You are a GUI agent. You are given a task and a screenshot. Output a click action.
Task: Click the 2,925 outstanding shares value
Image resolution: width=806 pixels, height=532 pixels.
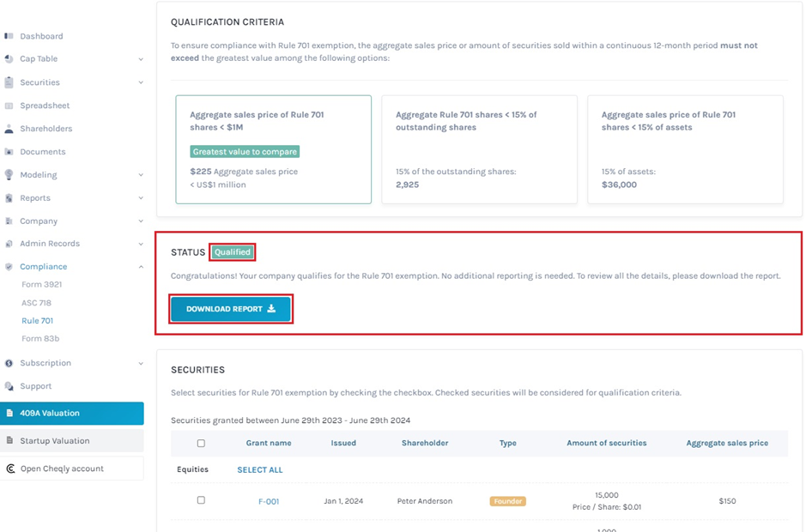click(407, 184)
